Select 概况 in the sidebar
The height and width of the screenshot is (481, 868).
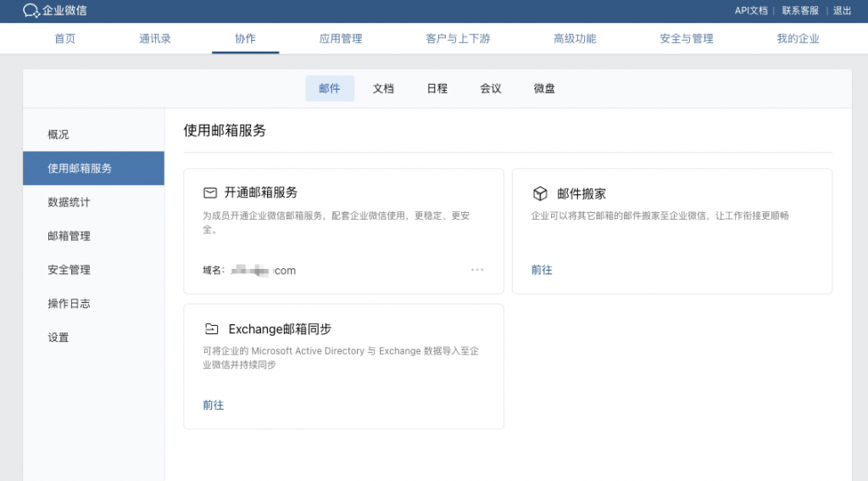click(x=93, y=135)
